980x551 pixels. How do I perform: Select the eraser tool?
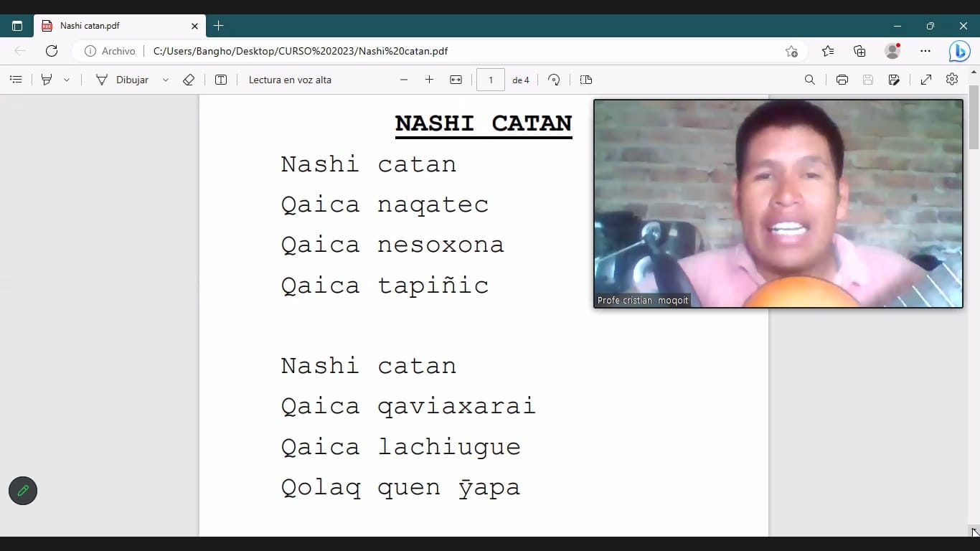[x=189, y=80]
